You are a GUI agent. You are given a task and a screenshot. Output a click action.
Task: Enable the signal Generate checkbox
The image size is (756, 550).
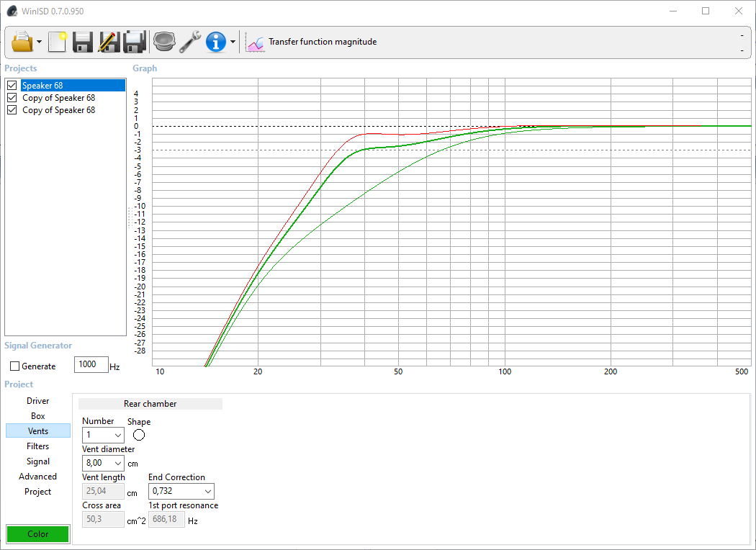(15, 366)
